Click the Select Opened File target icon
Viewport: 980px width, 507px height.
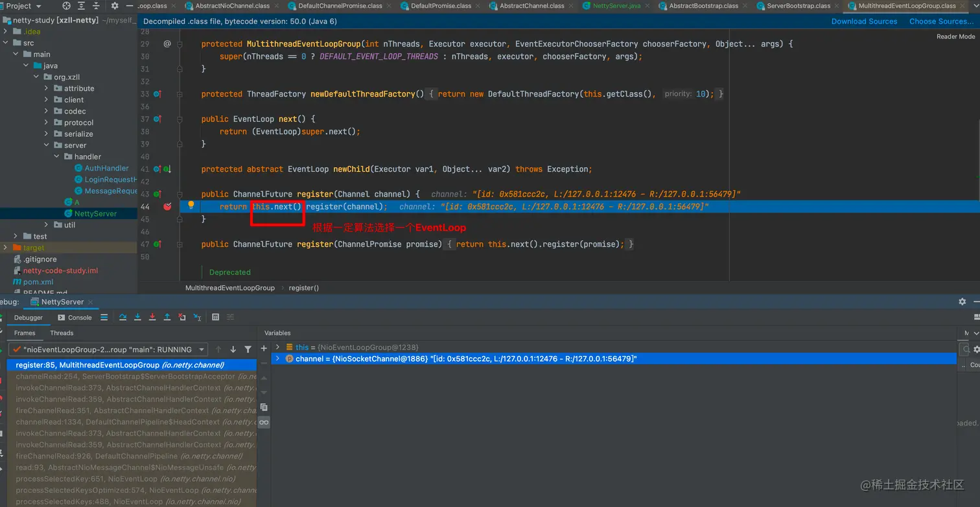pyautogui.click(x=66, y=6)
